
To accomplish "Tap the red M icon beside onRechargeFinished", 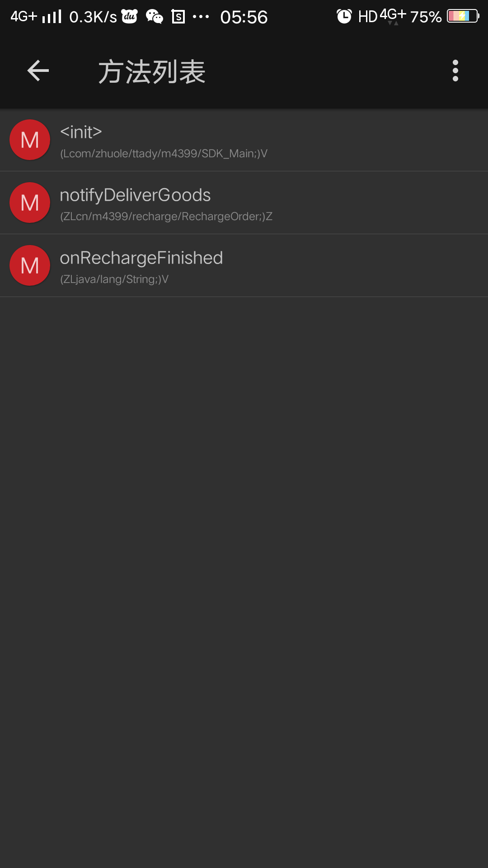I will coord(30,265).
